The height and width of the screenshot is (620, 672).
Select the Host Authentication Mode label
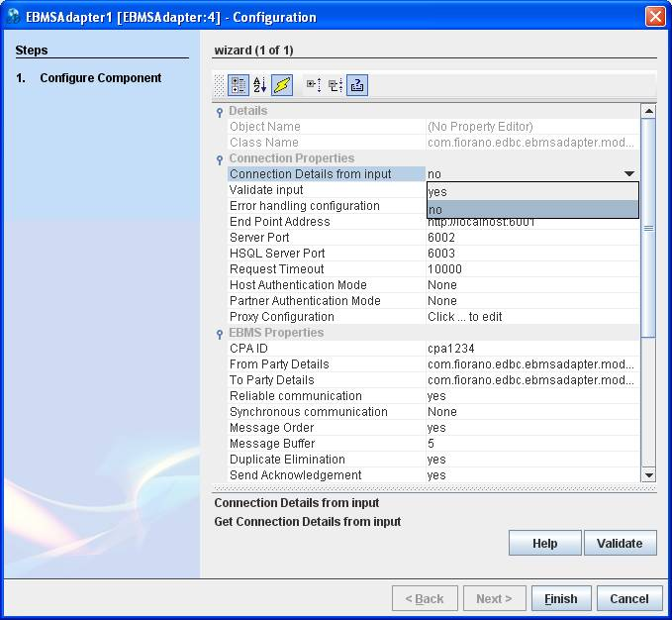click(x=298, y=285)
